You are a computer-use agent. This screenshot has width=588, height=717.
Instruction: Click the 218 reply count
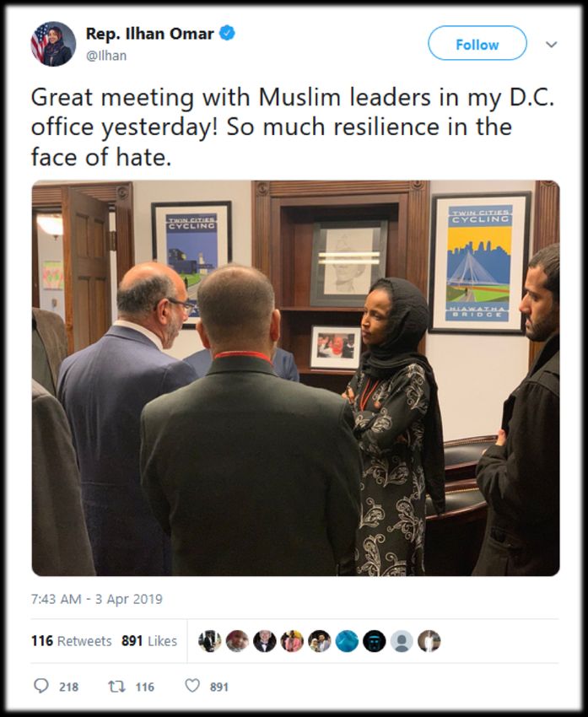pos(68,687)
